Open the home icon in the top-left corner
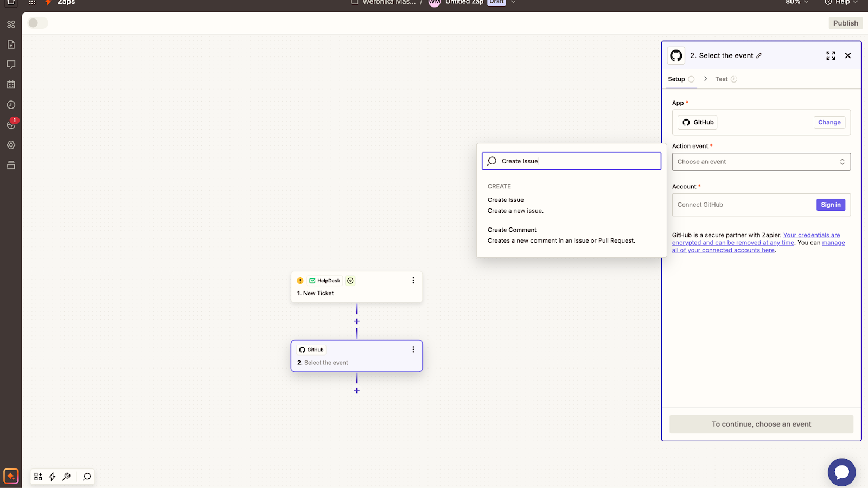This screenshot has width=868, height=488. click(11, 2)
